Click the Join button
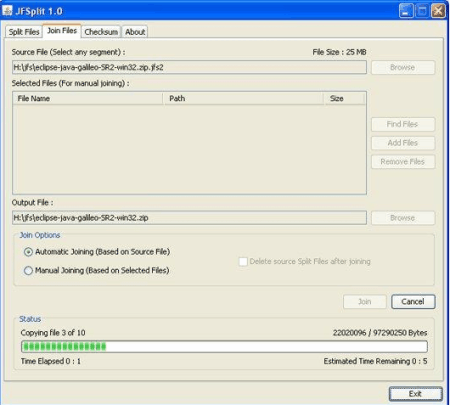 coord(365,302)
